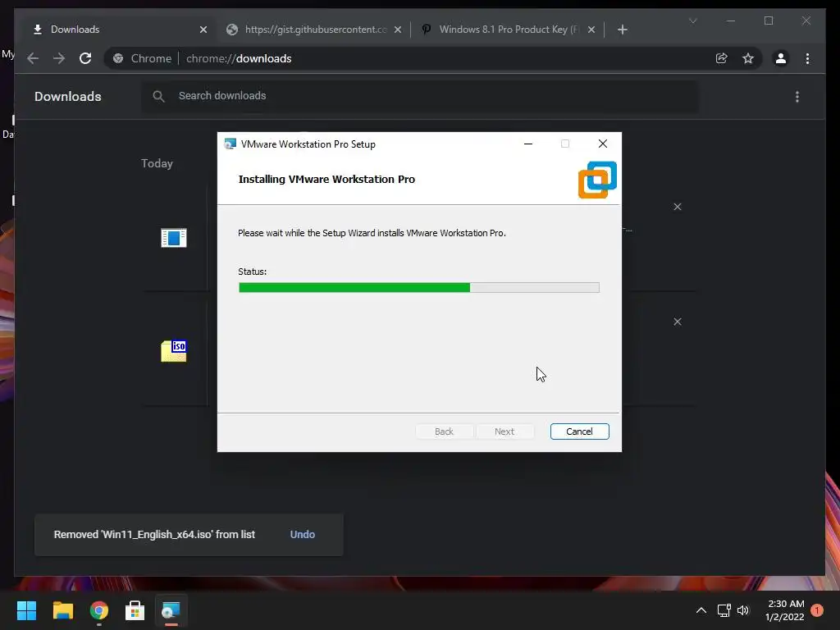Open the Downloads page more actions menu
This screenshot has width=840, height=630.
(x=797, y=97)
